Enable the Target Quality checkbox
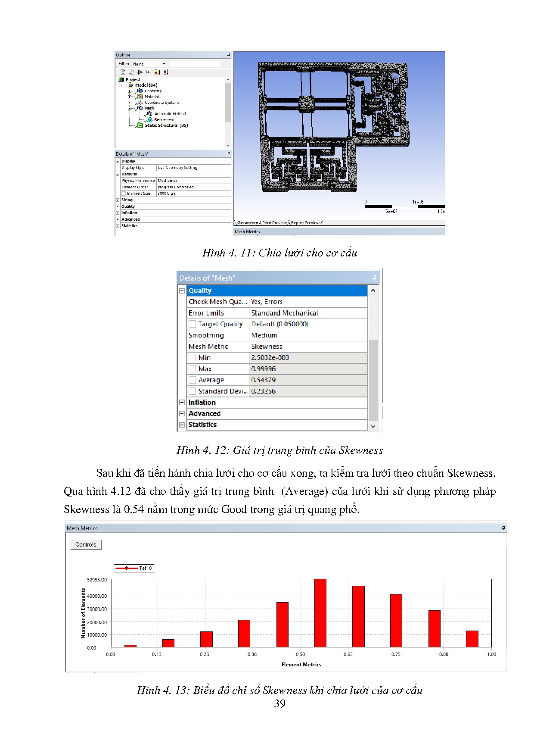534x756 pixels. coord(192,324)
